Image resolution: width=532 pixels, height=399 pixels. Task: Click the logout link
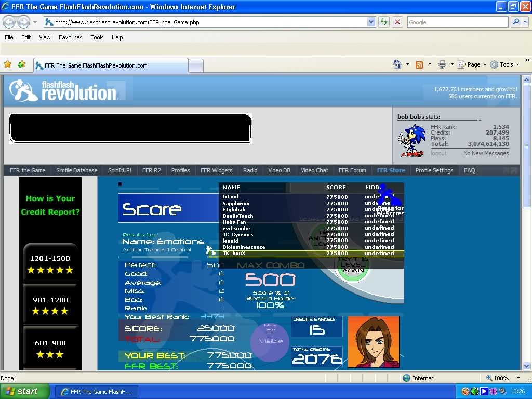click(x=438, y=153)
